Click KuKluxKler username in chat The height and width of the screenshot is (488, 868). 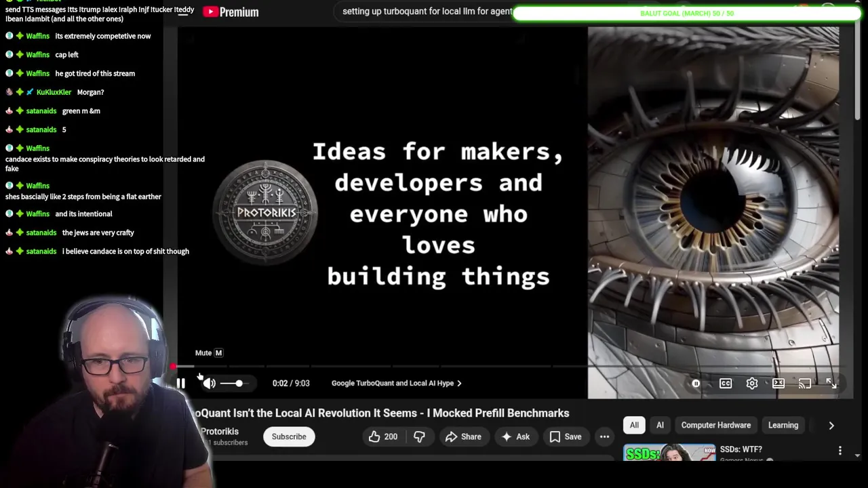(x=54, y=92)
